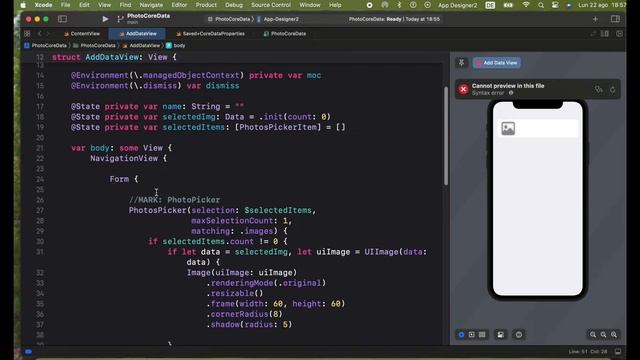
Task: Switch to the ContentView tab
Action: (x=82, y=33)
